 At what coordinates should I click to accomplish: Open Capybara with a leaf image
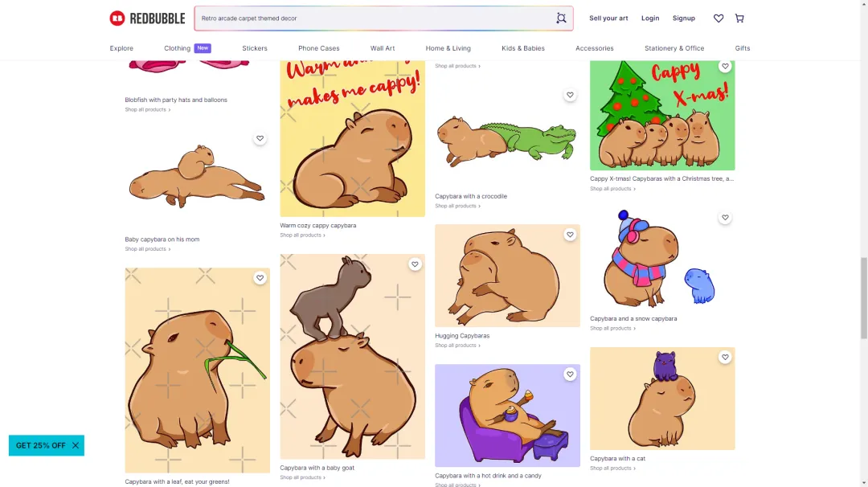click(x=197, y=370)
